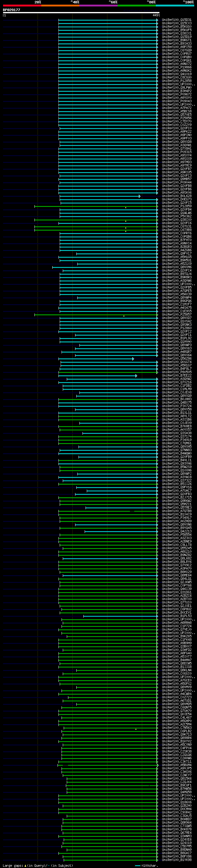Click the cyan ~100% identity legend segment
This screenshot has height=868, width=197.
click(x=175, y=6)
